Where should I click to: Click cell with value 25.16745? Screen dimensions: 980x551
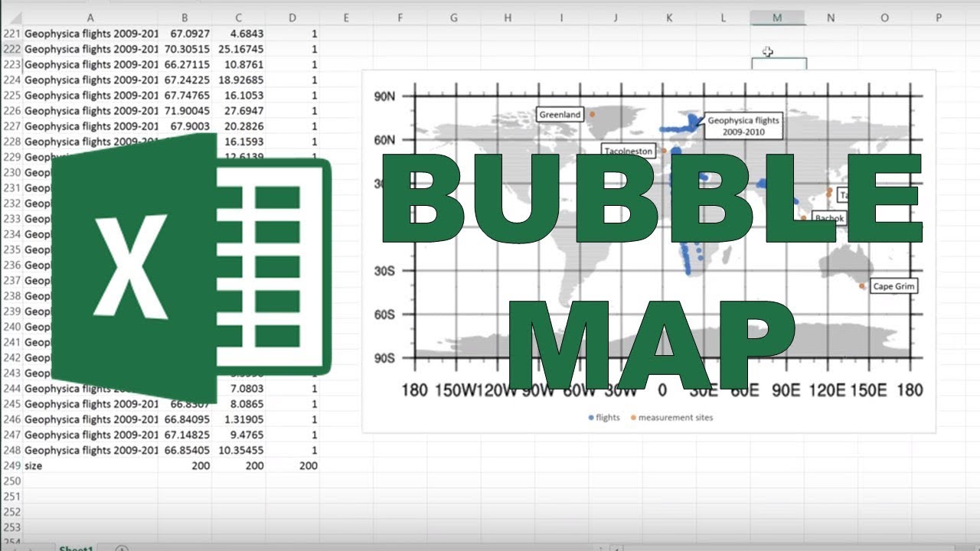coord(239,49)
